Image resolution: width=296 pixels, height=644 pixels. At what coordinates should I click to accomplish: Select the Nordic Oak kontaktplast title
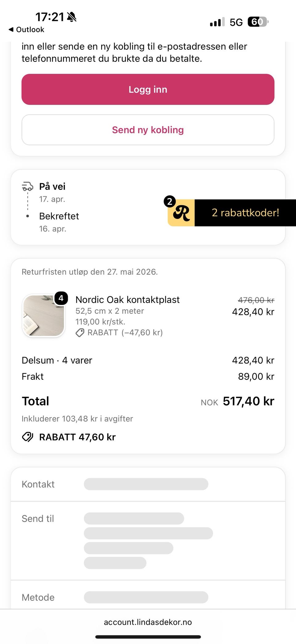pos(128,299)
